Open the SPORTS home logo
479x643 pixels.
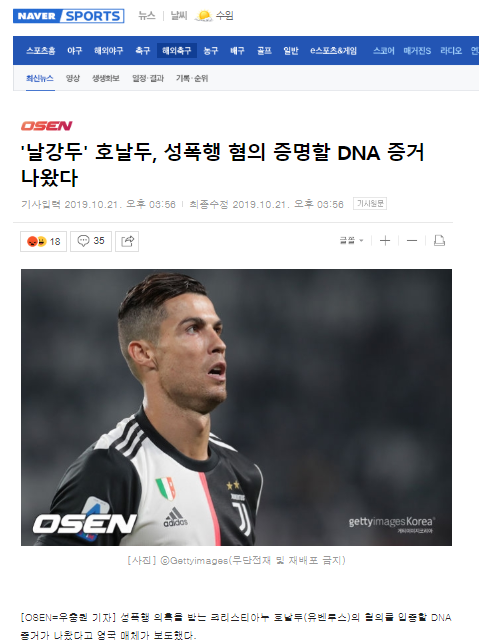[x=93, y=16]
